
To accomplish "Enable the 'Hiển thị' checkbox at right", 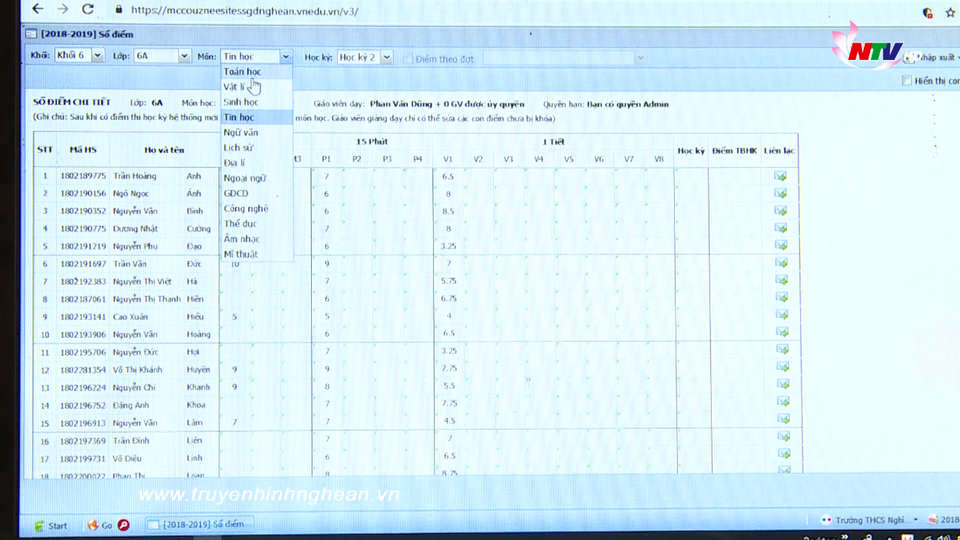I will [x=906, y=81].
